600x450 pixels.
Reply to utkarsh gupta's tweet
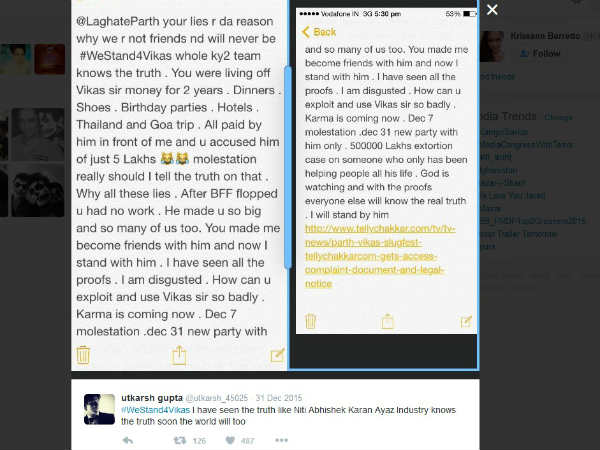click(x=127, y=440)
